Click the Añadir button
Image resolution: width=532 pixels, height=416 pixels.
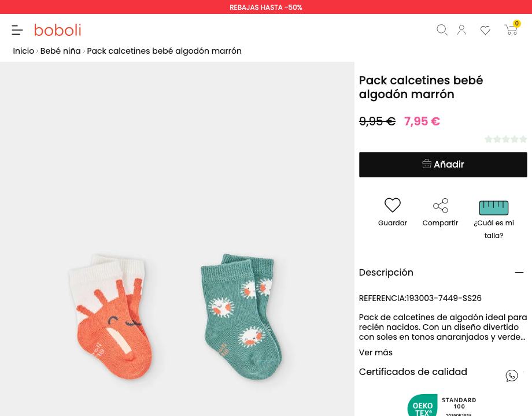pos(443,165)
